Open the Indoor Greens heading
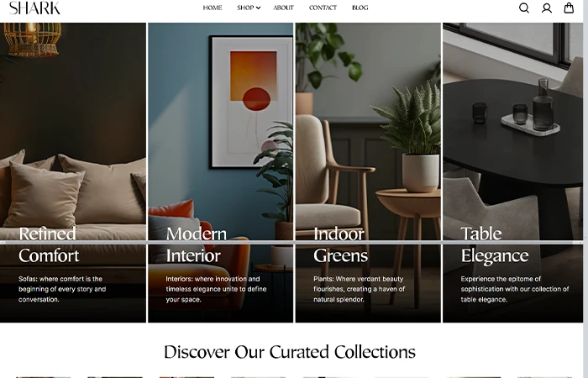The width and height of the screenshot is (588, 378). [x=340, y=244]
